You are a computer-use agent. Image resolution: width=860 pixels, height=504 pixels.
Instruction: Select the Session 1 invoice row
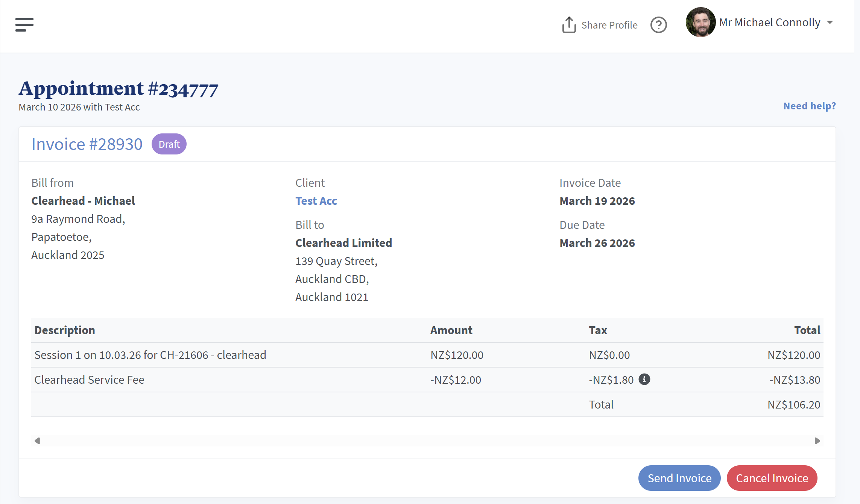150,355
